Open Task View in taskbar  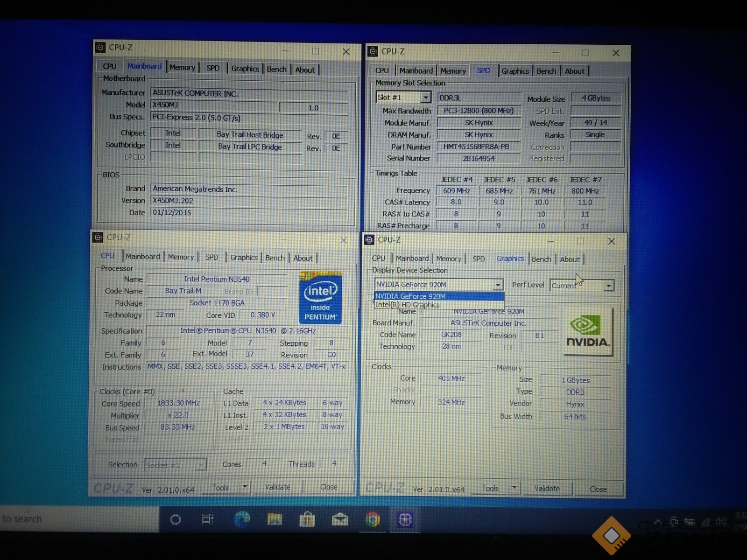click(207, 519)
